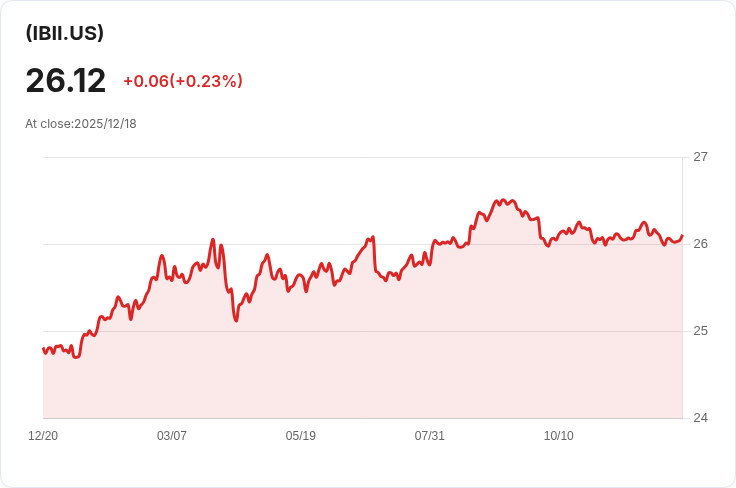
Task: Click the At close:2025/12/18 date text
Action: (x=81, y=124)
